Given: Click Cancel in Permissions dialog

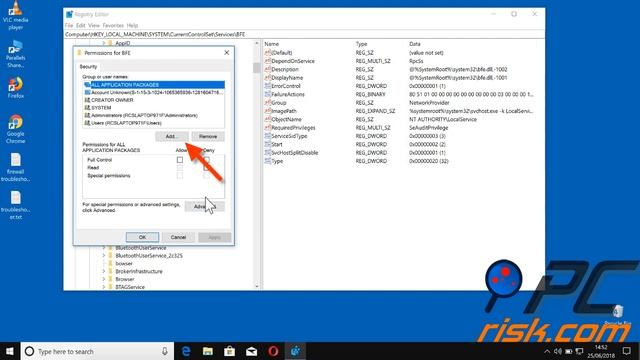Looking at the screenshot, I should point(178,237).
